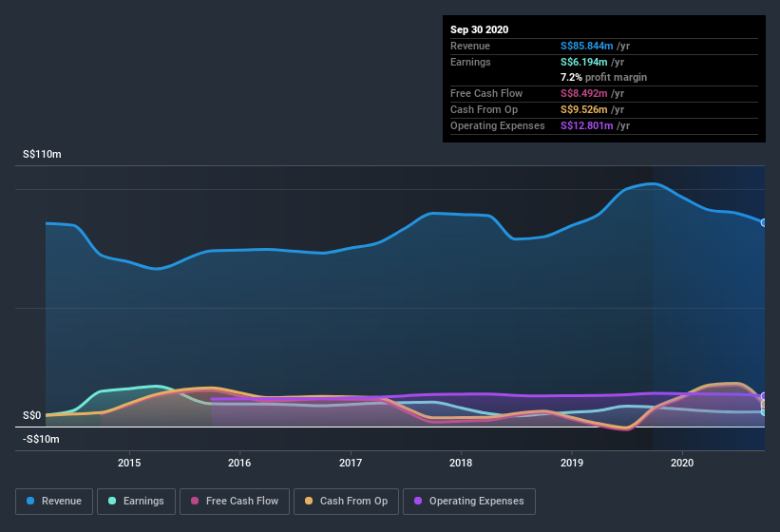Click the Free Cash Flow label in tooltip
Image resolution: width=780 pixels, height=532 pixels.
coord(486,93)
